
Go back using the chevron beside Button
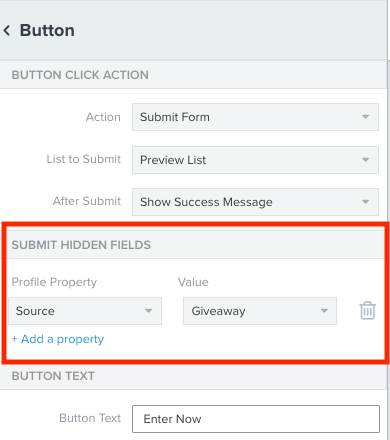[7, 31]
